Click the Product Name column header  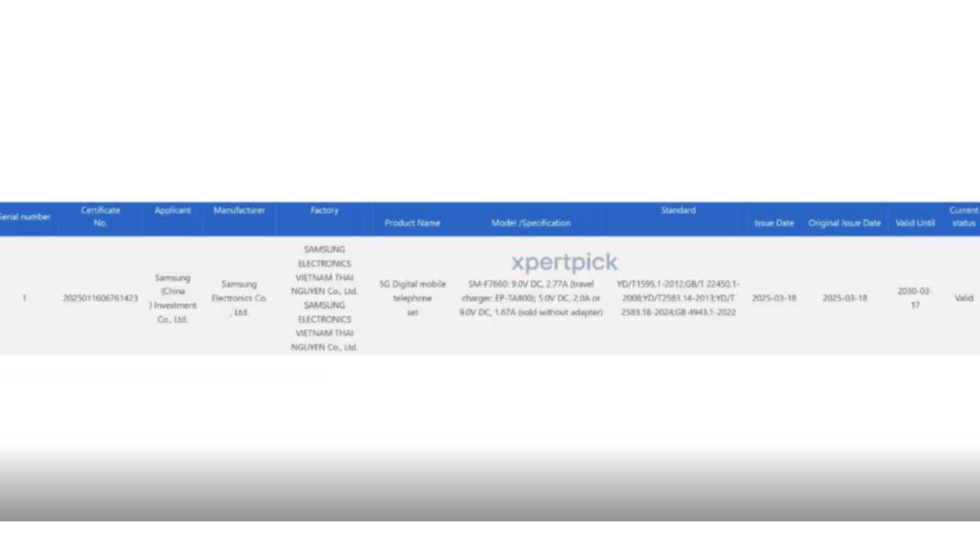(x=412, y=223)
